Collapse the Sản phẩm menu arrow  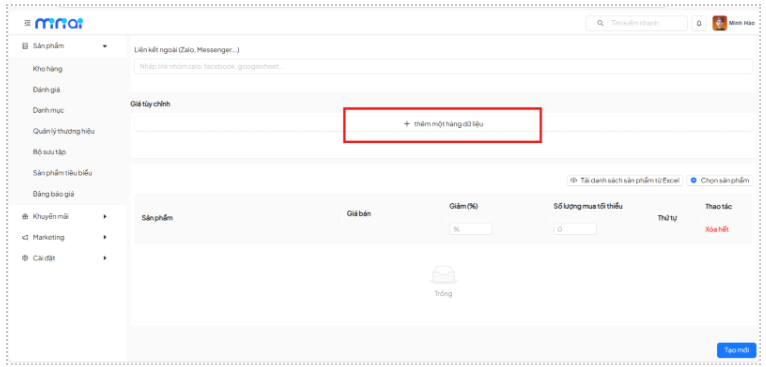click(x=105, y=46)
